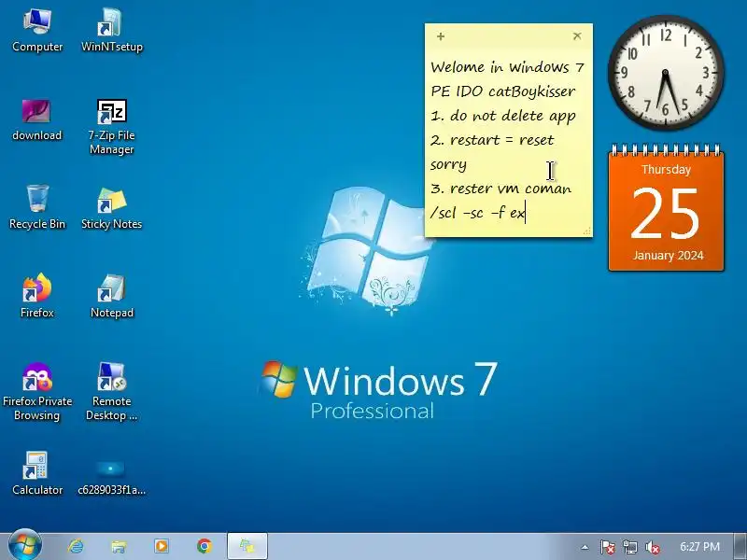The height and width of the screenshot is (560, 747).
Task: Select the Recycle Bin icon
Action: coord(37,207)
